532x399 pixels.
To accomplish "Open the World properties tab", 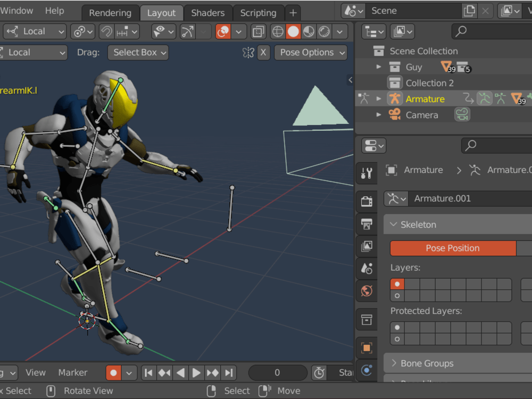I will 367,291.
